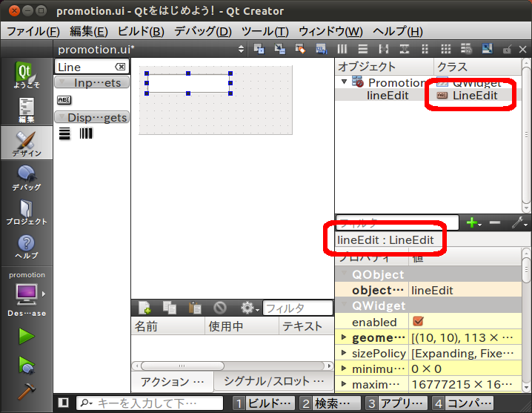Collapse the Promotion tree node in object inspector
This screenshot has height=413, width=532.
tap(343, 82)
